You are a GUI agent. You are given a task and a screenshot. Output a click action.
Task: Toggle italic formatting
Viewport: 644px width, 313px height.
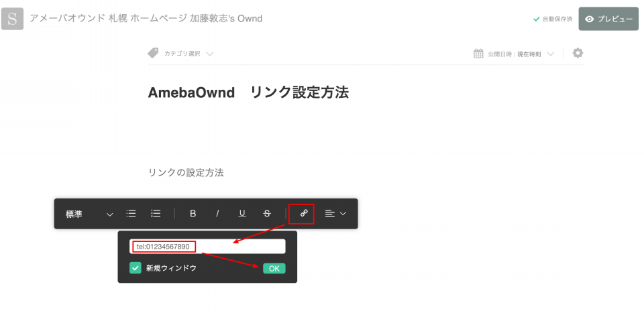pos(217,213)
